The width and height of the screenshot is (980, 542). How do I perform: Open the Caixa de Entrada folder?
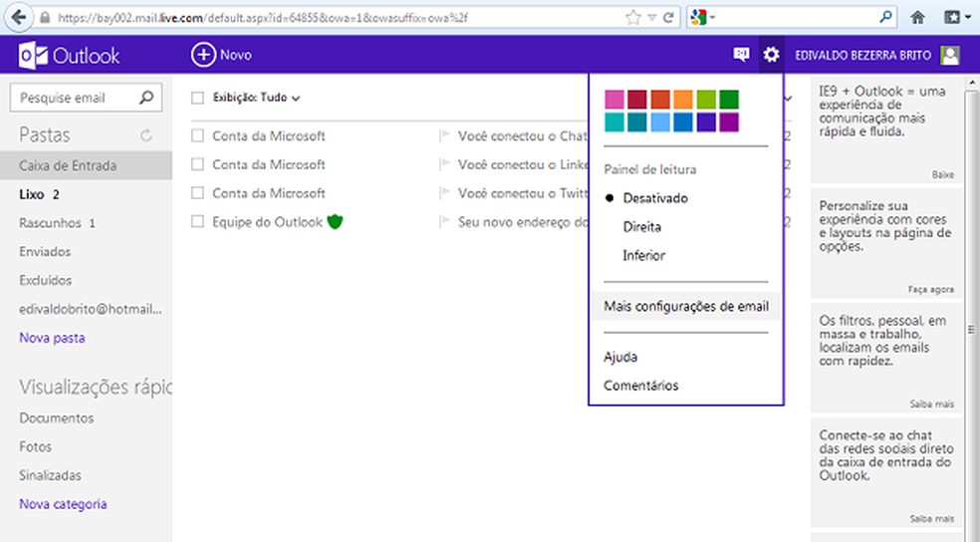(x=86, y=165)
